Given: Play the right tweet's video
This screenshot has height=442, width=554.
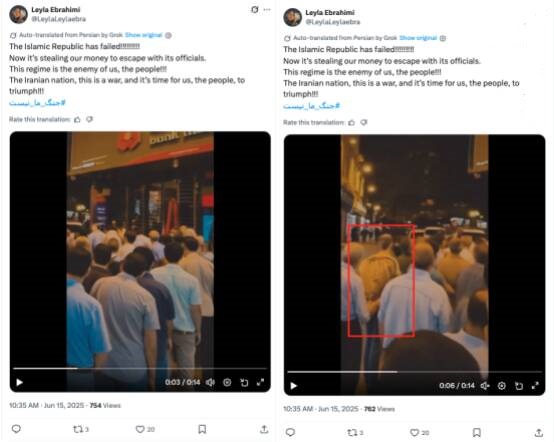Looking at the screenshot, I should click(294, 385).
